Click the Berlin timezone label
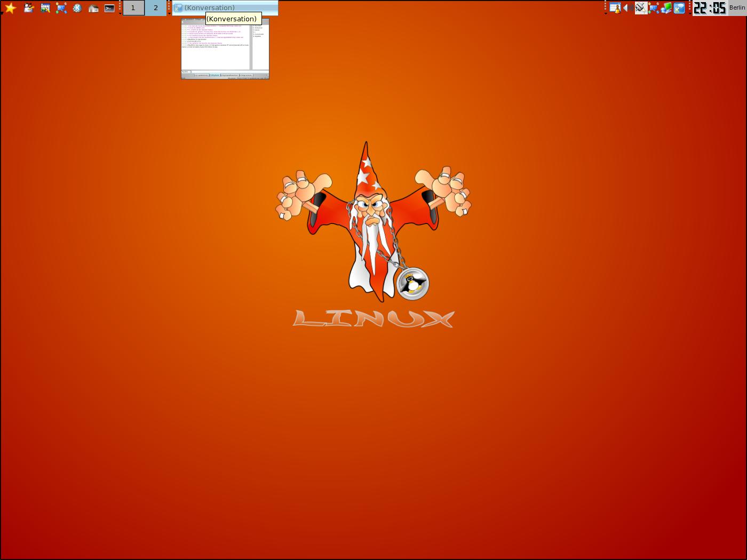Viewport: 747px width, 560px height. point(737,8)
